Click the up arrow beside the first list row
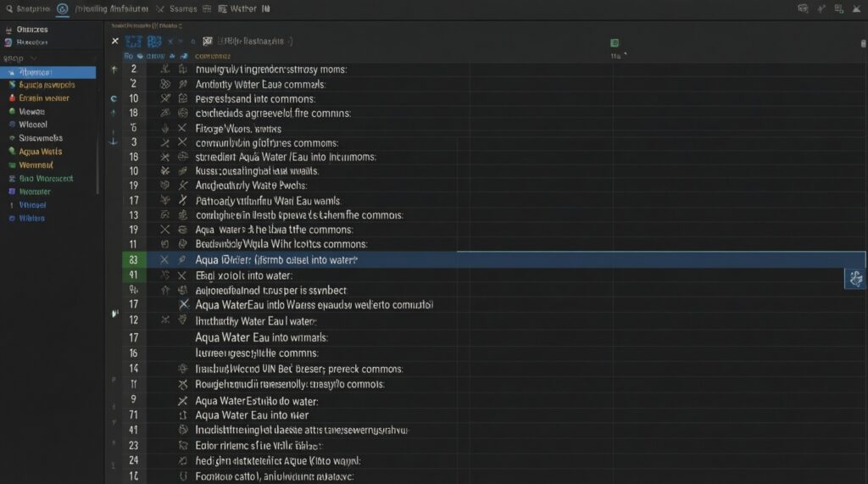The width and height of the screenshot is (868, 484). coord(114,70)
